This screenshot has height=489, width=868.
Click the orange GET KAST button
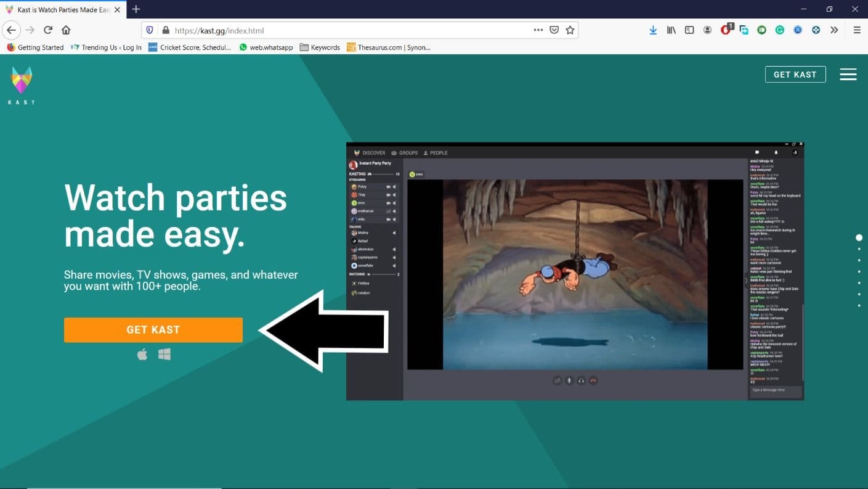click(153, 330)
